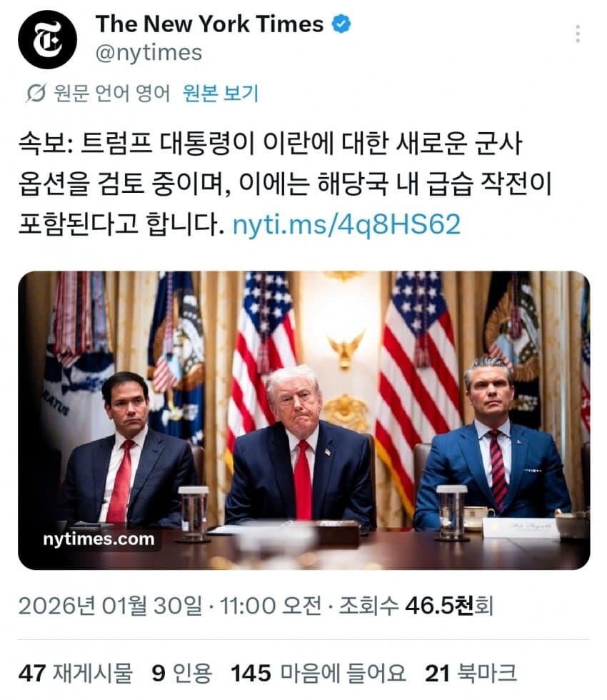View the 145 마음에 들어요 likes
The width and height of the screenshot is (607, 700).
[318, 673]
